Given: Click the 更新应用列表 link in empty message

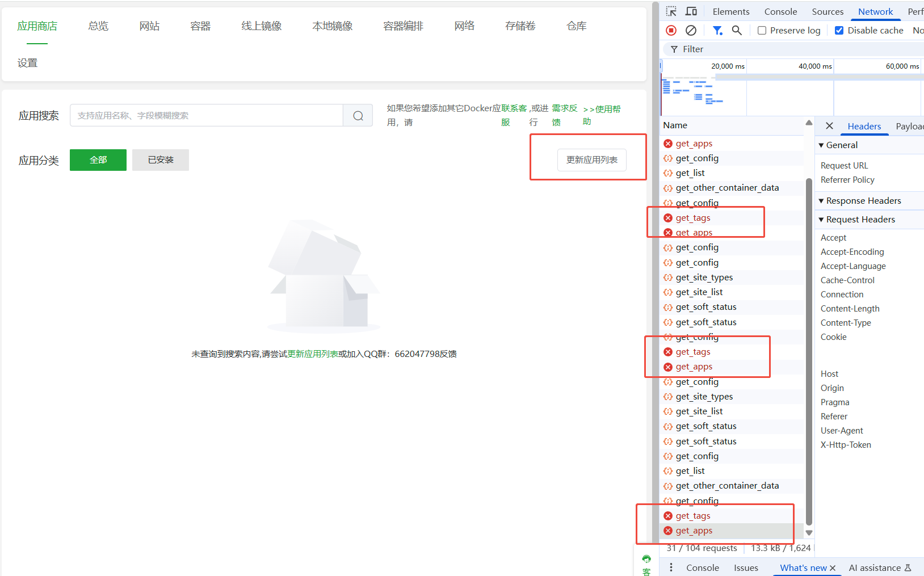Looking at the screenshot, I should (313, 354).
